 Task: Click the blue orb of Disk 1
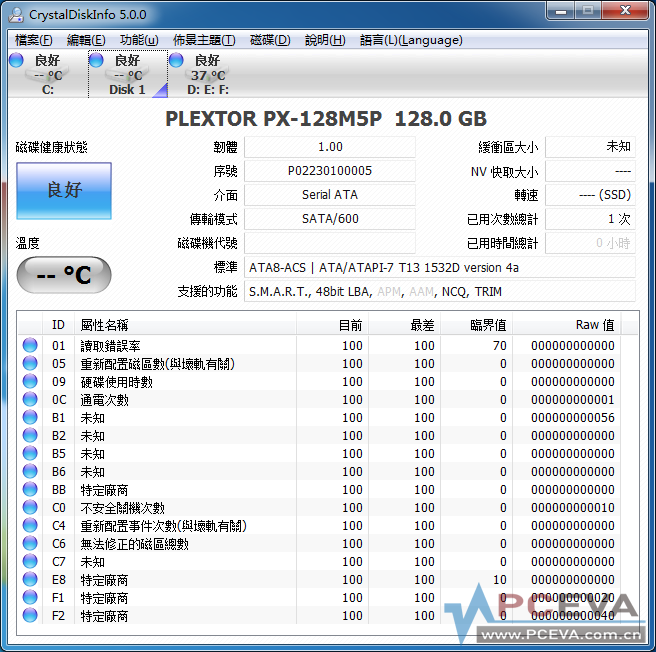coord(96,60)
